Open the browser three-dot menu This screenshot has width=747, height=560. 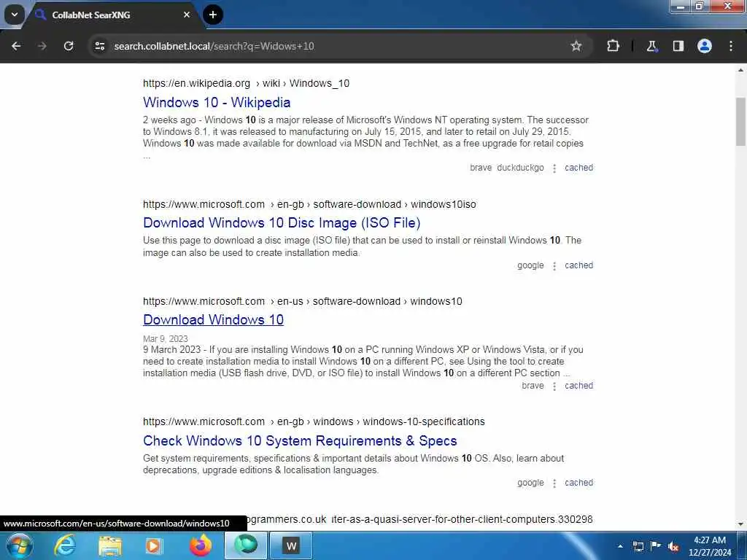pyautogui.click(x=730, y=46)
